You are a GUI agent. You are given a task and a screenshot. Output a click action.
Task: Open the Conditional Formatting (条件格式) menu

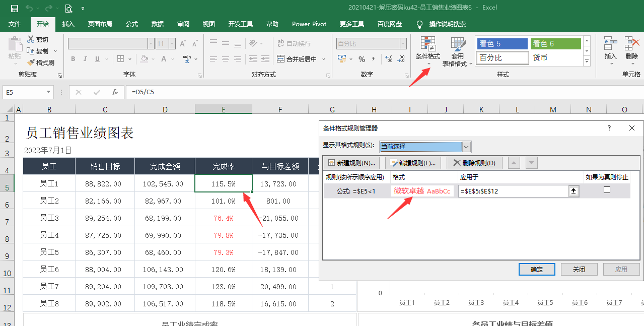428,50
